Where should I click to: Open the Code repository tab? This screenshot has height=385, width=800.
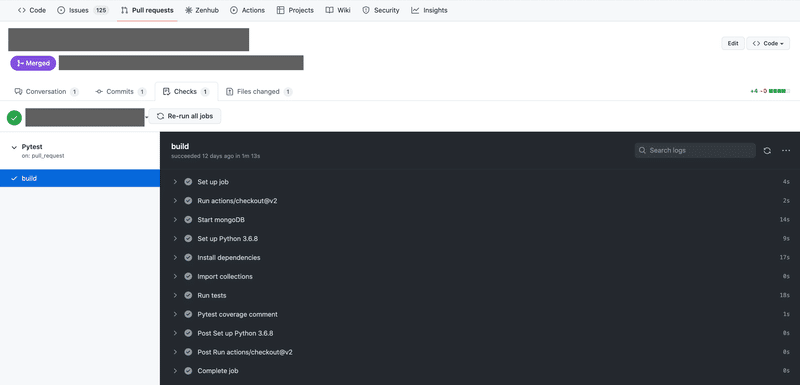pos(32,10)
